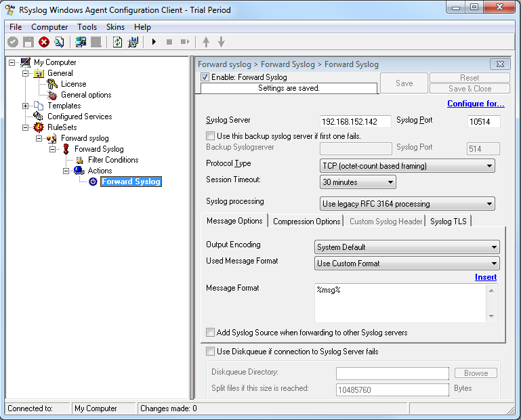Click inside the Message Format text box

(x=400, y=303)
